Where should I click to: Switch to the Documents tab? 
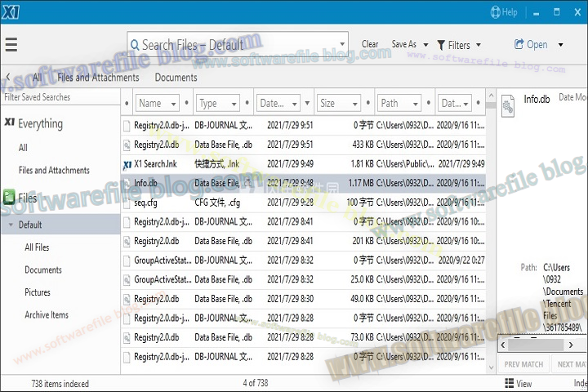coord(176,78)
